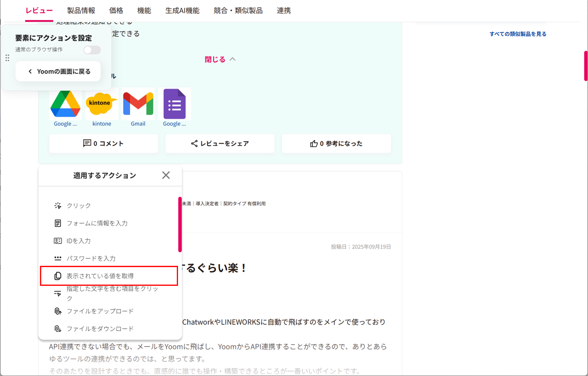Click the action list scrollbar
This screenshot has width=588, height=376.
coord(180,225)
